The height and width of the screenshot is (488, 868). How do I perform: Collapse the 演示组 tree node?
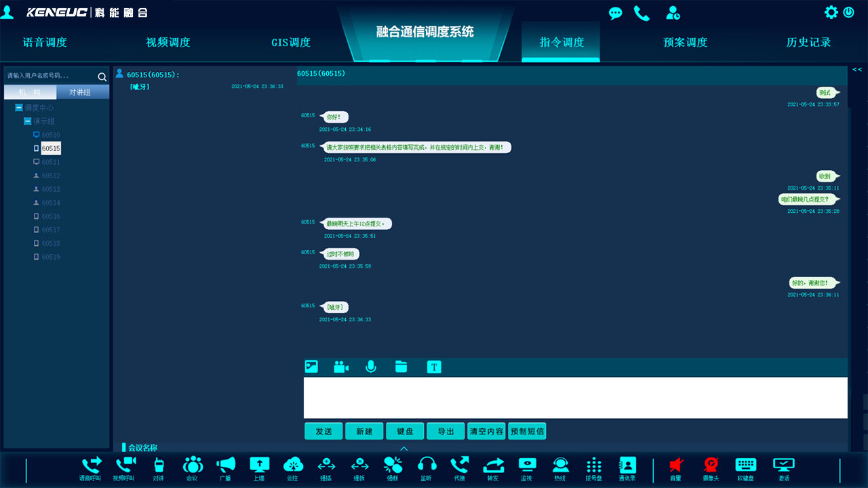click(x=28, y=121)
